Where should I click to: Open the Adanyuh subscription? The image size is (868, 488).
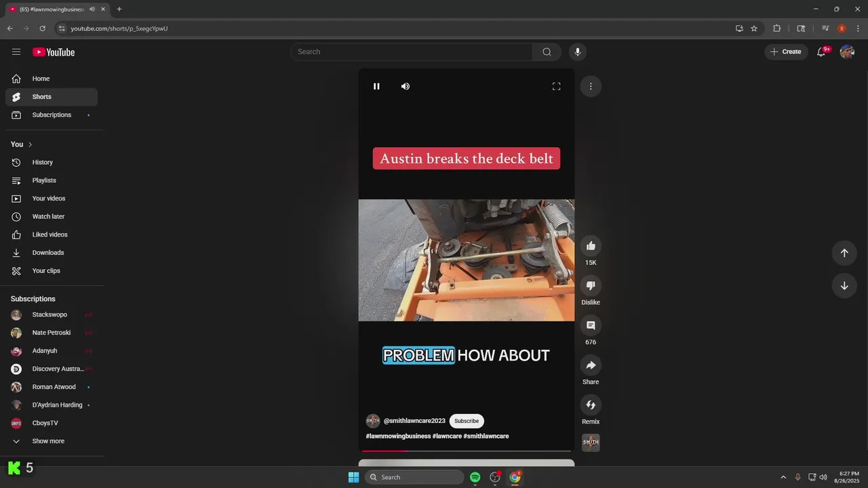tap(52, 351)
